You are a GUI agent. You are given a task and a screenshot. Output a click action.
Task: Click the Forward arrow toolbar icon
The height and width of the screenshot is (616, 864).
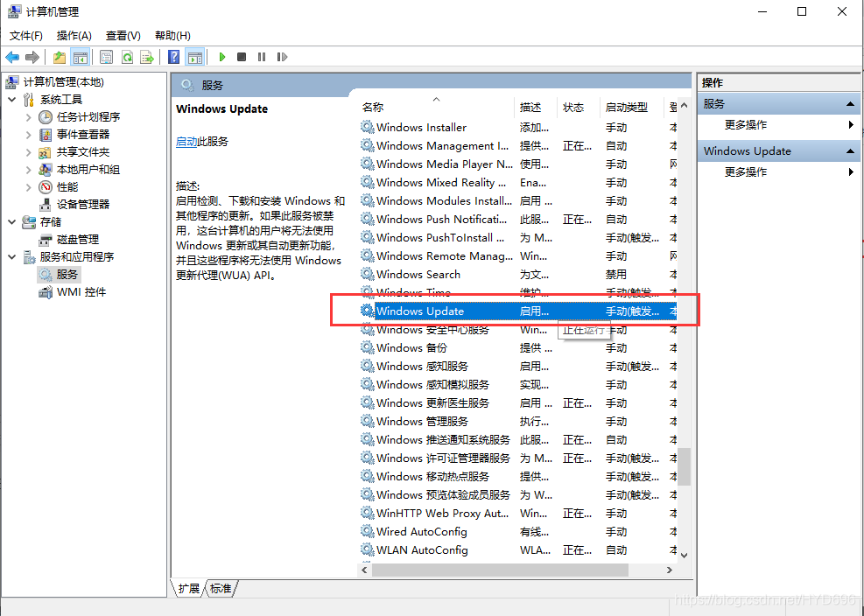click(x=32, y=57)
